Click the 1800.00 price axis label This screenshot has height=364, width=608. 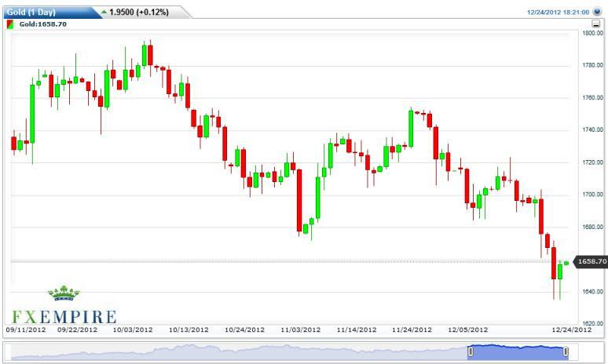pyautogui.click(x=592, y=33)
